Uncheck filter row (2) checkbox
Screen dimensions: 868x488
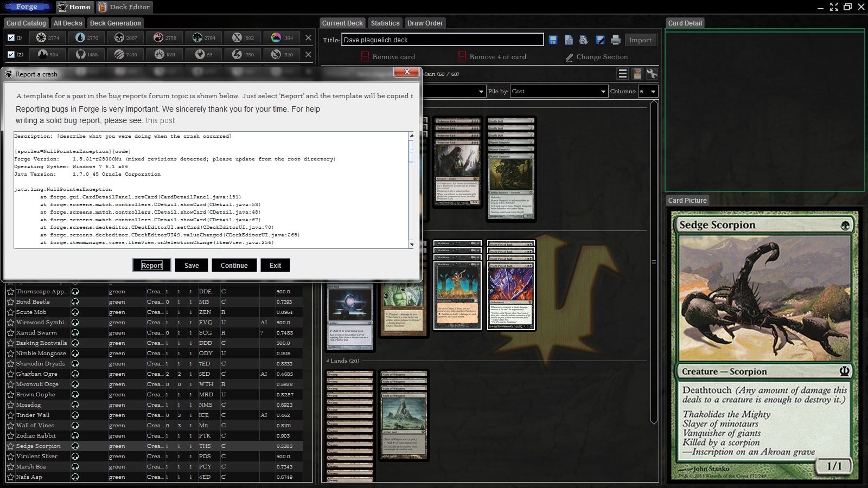[11, 54]
